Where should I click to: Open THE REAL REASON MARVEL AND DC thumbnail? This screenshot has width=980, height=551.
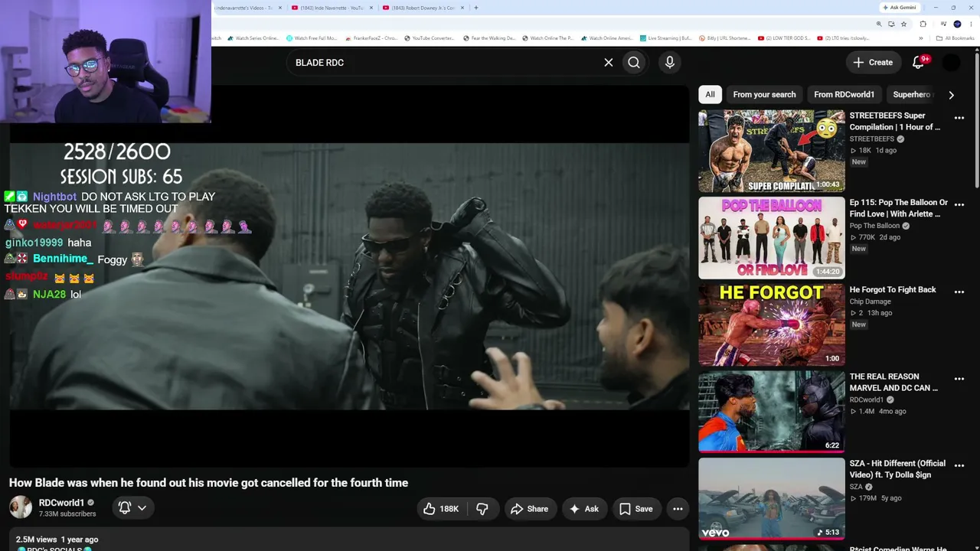[771, 412]
